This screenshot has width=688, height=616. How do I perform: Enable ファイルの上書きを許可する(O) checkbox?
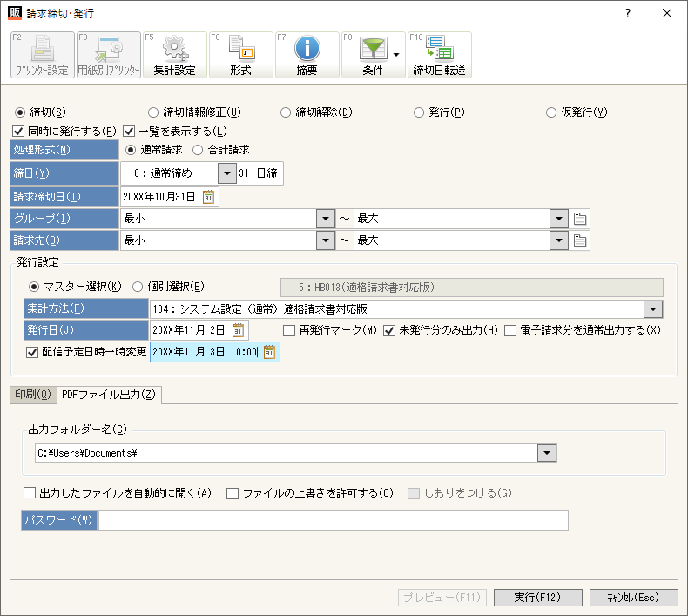pyautogui.click(x=233, y=493)
